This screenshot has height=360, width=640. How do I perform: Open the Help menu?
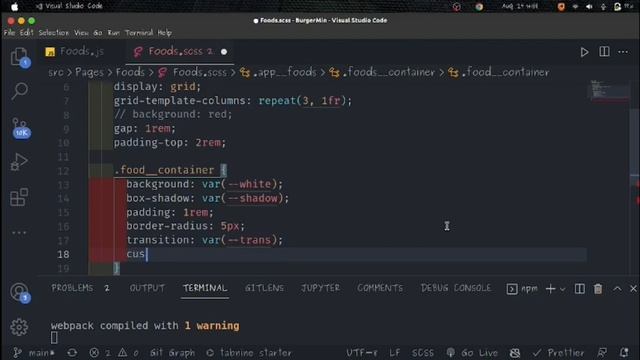point(164,33)
